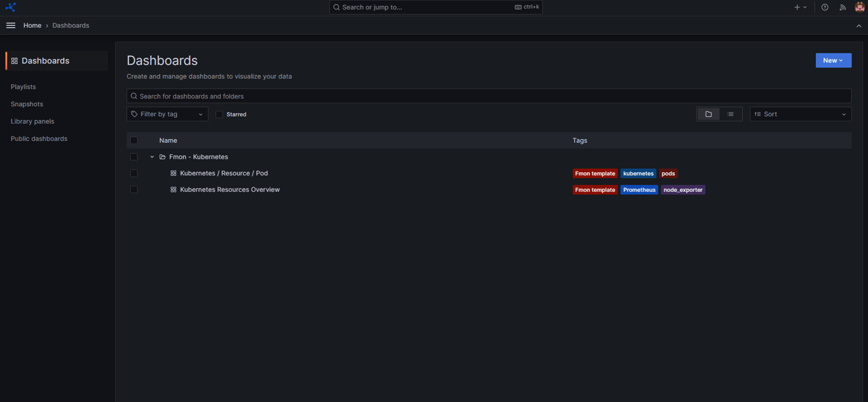Focus the Search for dashboards and folders field
The height and width of the screenshot is (402, 868).
[x=488, y=97]
